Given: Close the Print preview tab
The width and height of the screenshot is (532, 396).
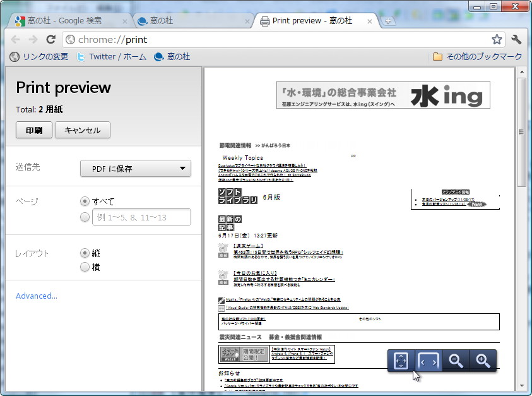Looking at the screenshot, I should pyautogui.click(x=369, y=21).
